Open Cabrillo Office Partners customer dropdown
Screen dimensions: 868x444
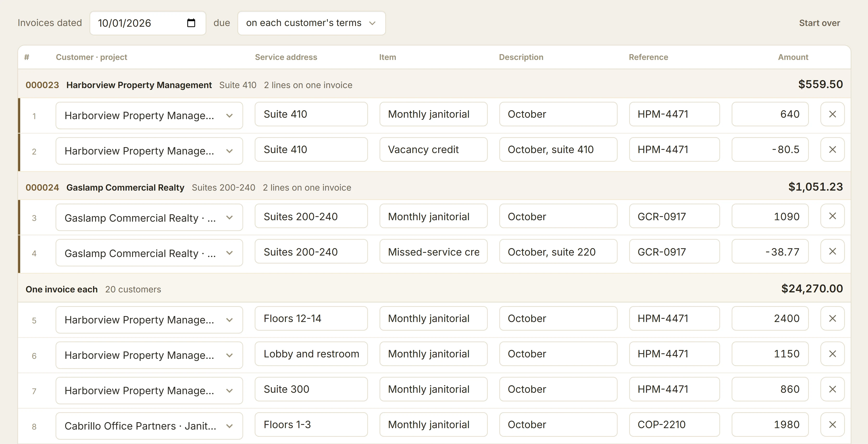tap(149, 426)
